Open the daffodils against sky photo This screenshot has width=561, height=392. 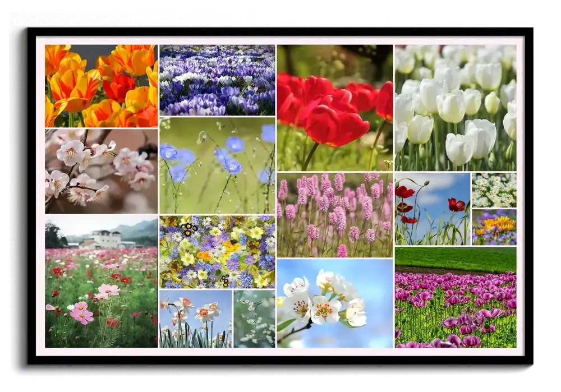[x=195, y=319]
